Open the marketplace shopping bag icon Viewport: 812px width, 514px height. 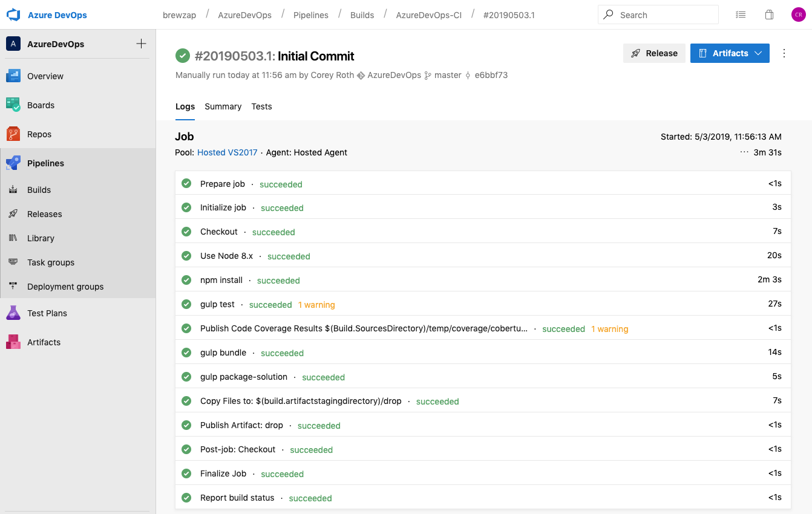[769, 15]
